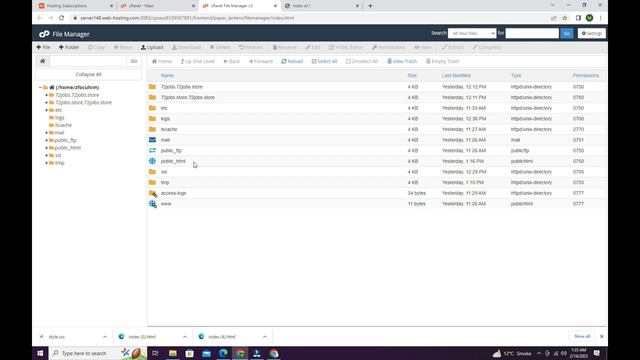The width and height of the screenshot is (640, 360).
Task: Expand the etc folder in tree
Action: [47, 110]
